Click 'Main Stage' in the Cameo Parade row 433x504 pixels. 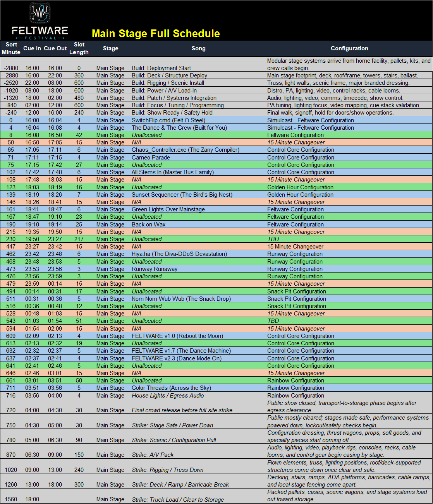point(110,158)
